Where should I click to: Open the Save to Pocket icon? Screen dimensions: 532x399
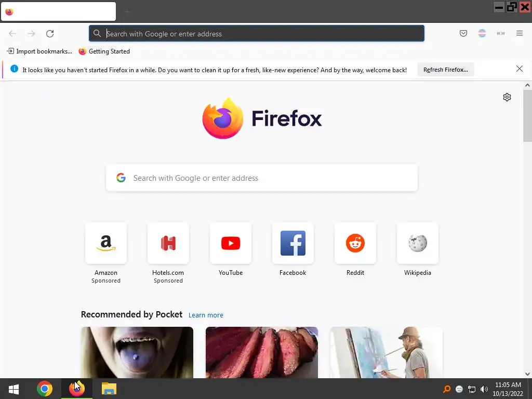click(463, 33)
